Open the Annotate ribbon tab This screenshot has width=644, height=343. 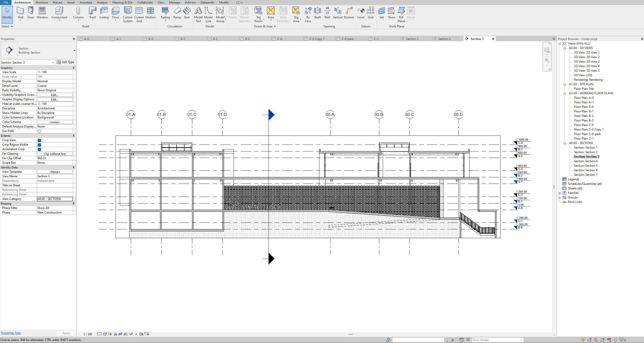[x=86, y=3]
